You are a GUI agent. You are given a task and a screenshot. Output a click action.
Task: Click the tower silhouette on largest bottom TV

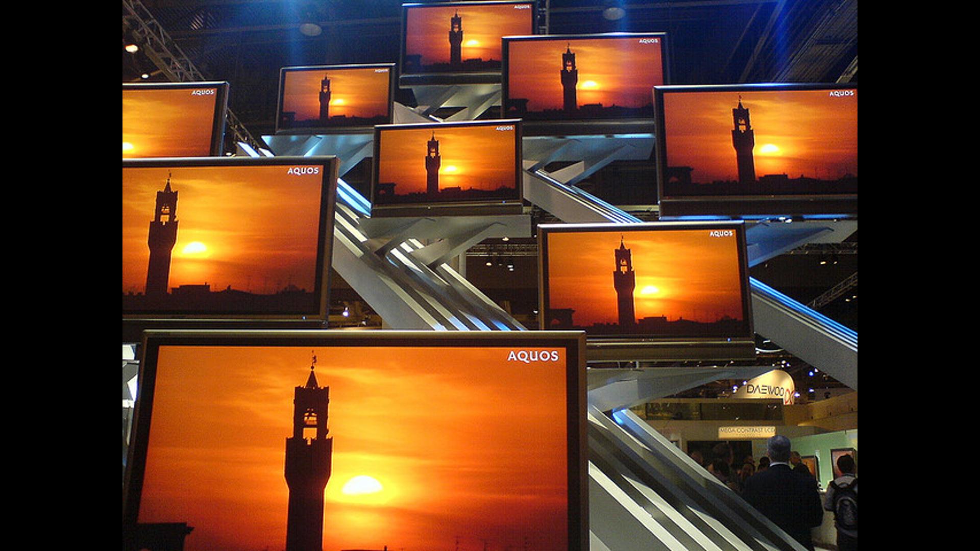308,459
